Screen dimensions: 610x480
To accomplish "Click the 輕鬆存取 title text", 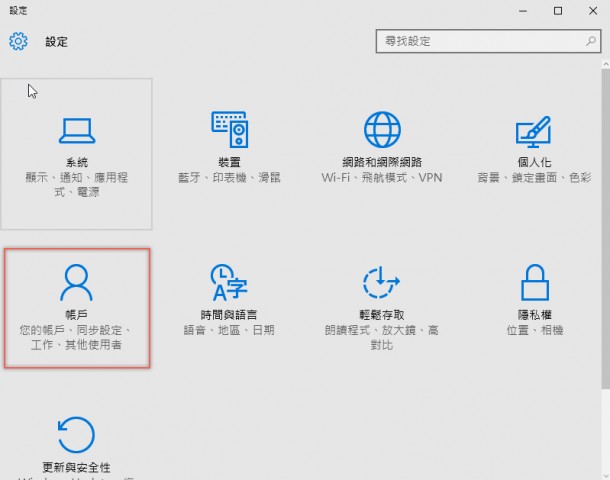I will tap(382, 315).
